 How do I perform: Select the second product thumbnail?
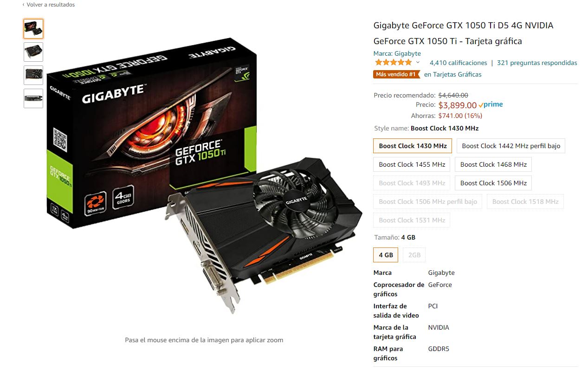pos(33,52)
